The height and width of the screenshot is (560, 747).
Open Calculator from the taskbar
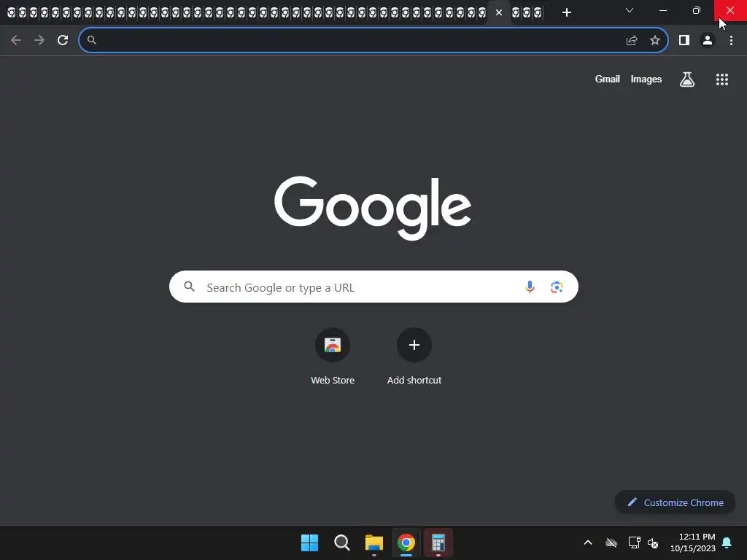[438, 542]
